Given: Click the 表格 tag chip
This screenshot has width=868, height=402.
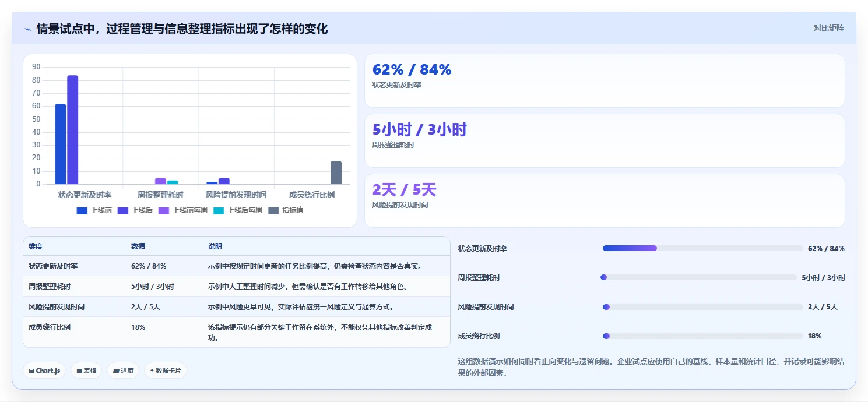Looking at the screenshot, I should (x=86, y=371).
